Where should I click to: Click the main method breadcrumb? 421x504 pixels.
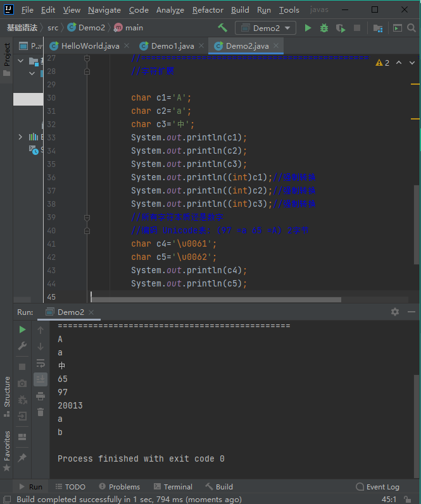(129, 28)
